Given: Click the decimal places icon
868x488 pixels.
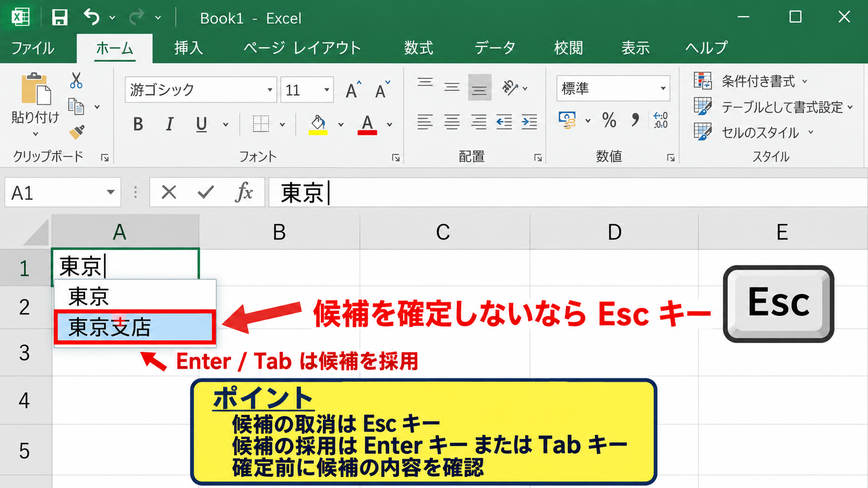Looking at the screenshot, I should click(661, 120).
